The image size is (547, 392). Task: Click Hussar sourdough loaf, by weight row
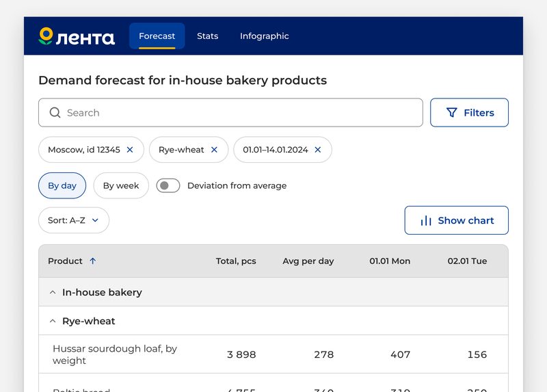coord(273,354)
